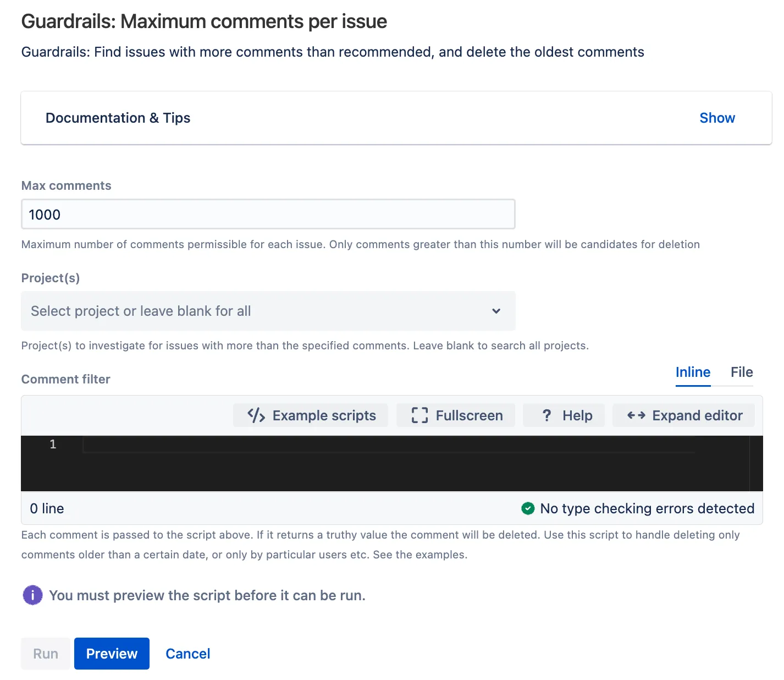Click into the Max comments field
Screen dimensions: 784x680
coord(268,214)
